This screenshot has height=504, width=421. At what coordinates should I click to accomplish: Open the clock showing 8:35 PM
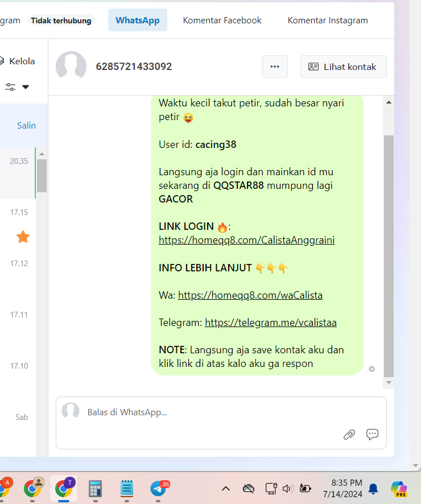pos(343,488)
